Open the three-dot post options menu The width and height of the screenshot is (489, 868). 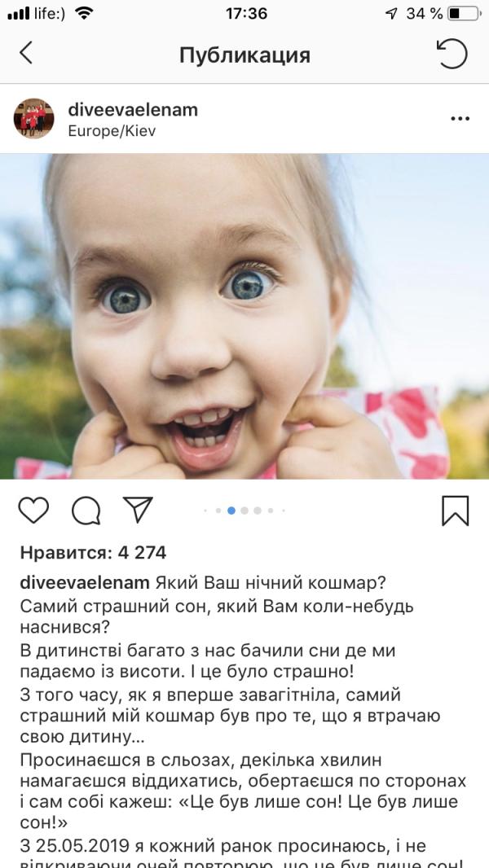pos(460,118)
